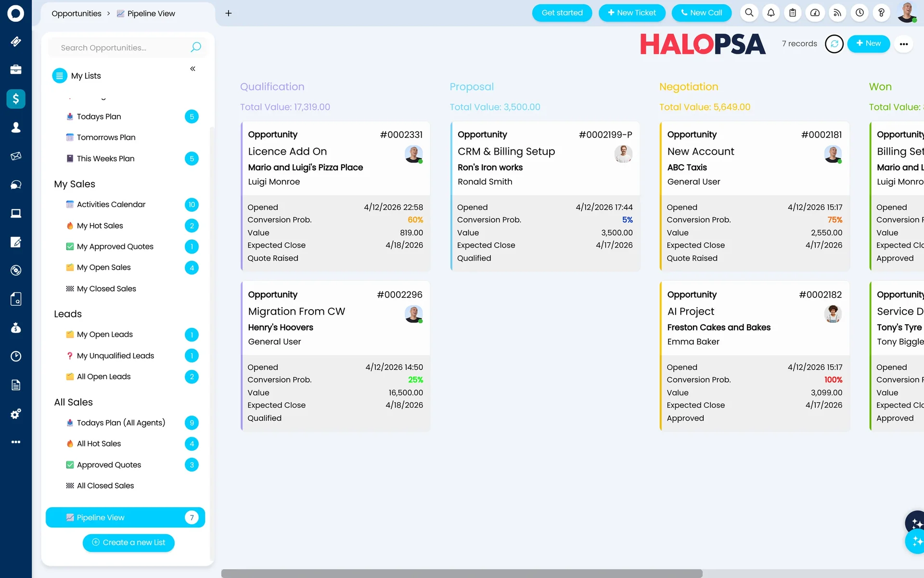Open the Sales dollar module icon
The image size is (924, 578).
point(15,99)
